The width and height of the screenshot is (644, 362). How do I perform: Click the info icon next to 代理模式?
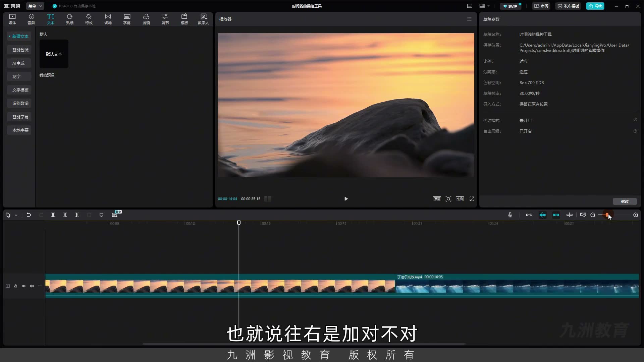(635, 119)
